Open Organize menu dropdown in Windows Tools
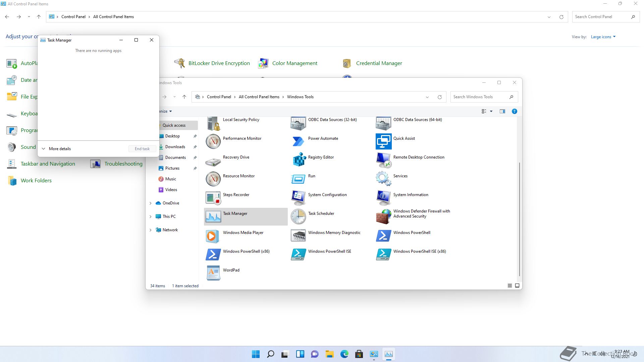The width and height of the screenshot is (644, 362). pos(166,111)
